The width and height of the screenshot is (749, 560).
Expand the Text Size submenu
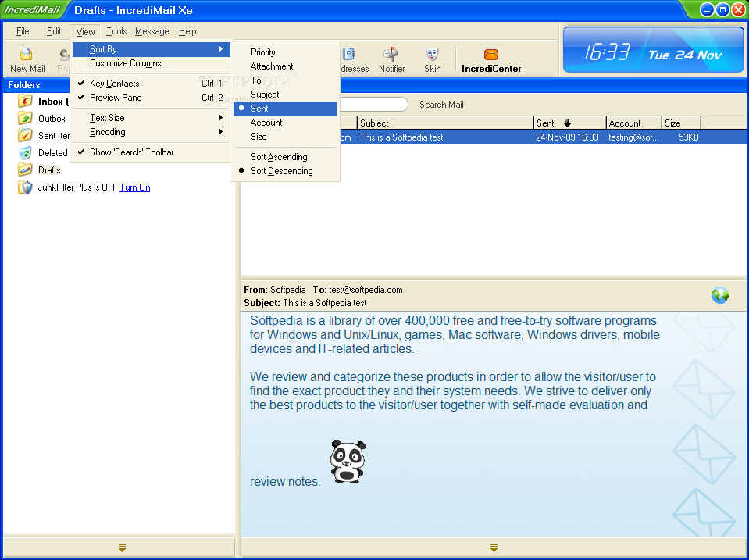(x=152, y=118)
